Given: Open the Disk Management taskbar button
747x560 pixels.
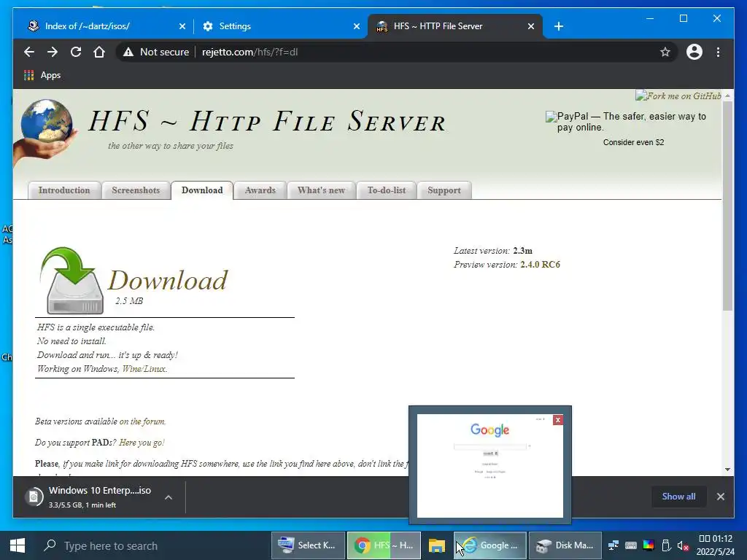Looking at the screenshot, I should click(565, 545).
